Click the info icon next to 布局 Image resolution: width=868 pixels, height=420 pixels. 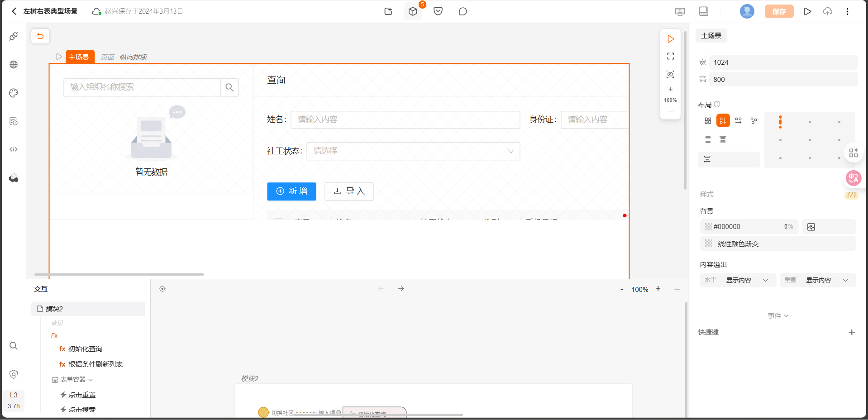717,105
